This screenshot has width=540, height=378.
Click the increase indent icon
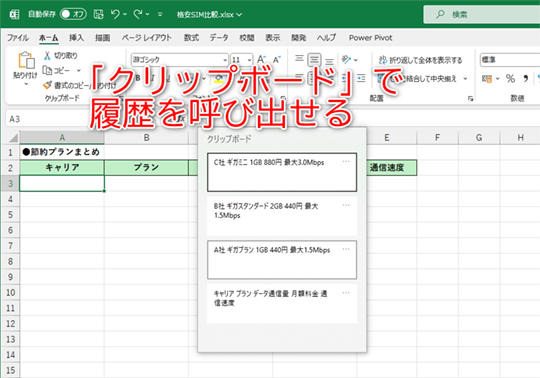tap(361, 79)
